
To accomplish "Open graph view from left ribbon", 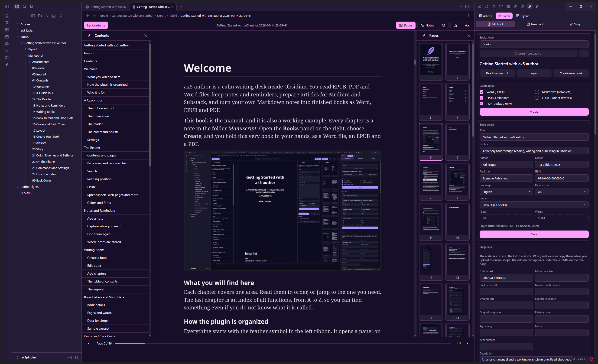I will [x=7, y=23].
